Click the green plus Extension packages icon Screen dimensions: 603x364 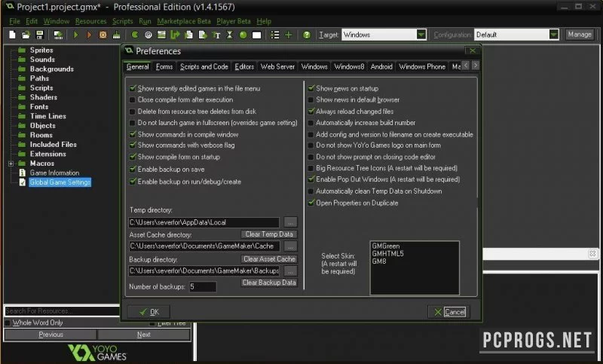point(288,35)
